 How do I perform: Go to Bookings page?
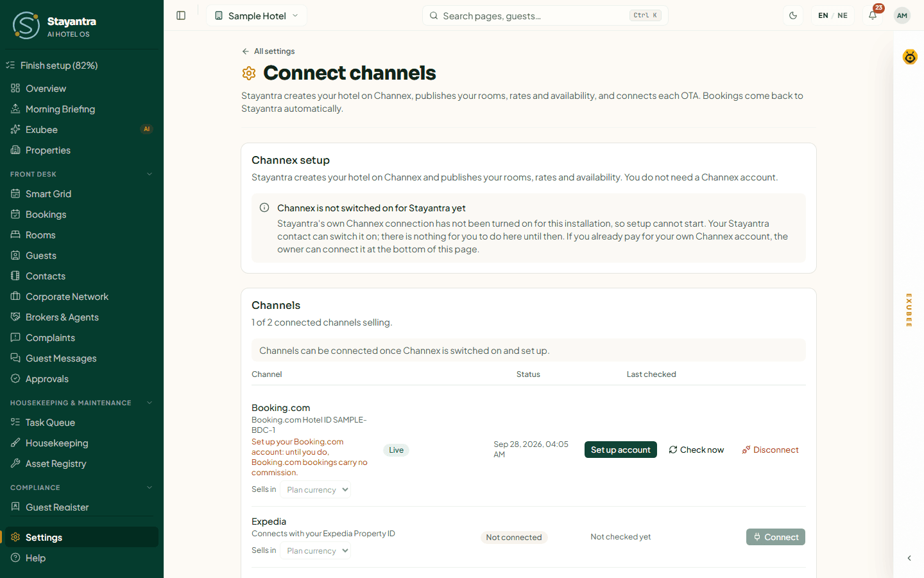(81, 215)
